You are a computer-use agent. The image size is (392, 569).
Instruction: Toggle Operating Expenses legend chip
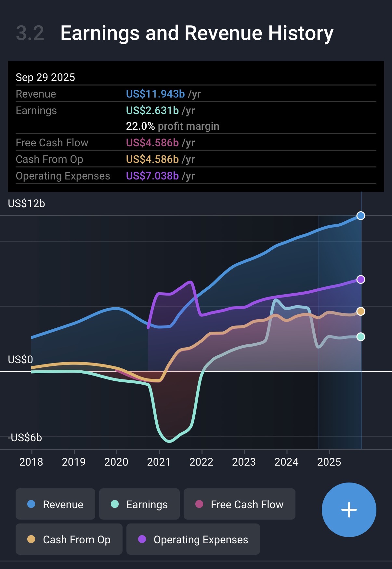tap(193, 539)
